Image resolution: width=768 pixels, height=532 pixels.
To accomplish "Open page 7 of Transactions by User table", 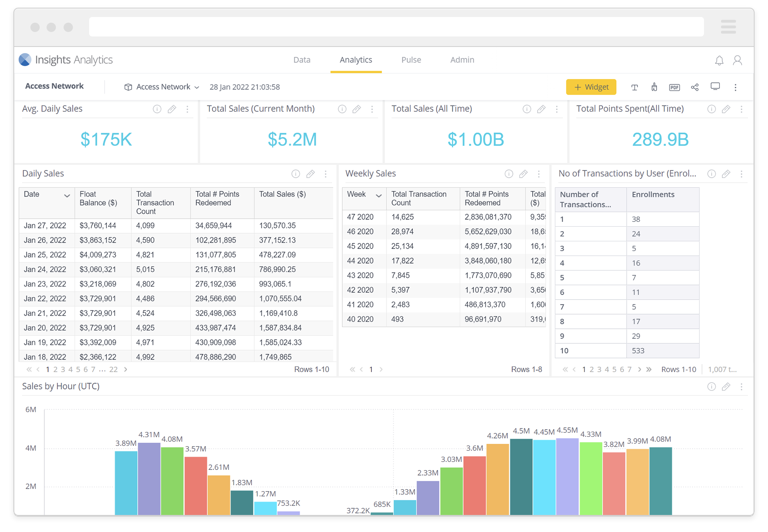I will pyautogui.click(x=629, y=369).
